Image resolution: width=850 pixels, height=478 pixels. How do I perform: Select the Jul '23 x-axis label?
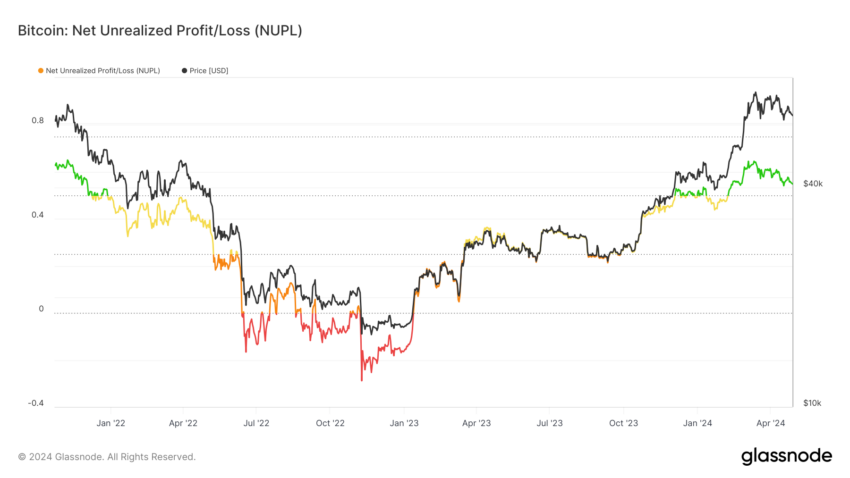[x=549, y=423]
